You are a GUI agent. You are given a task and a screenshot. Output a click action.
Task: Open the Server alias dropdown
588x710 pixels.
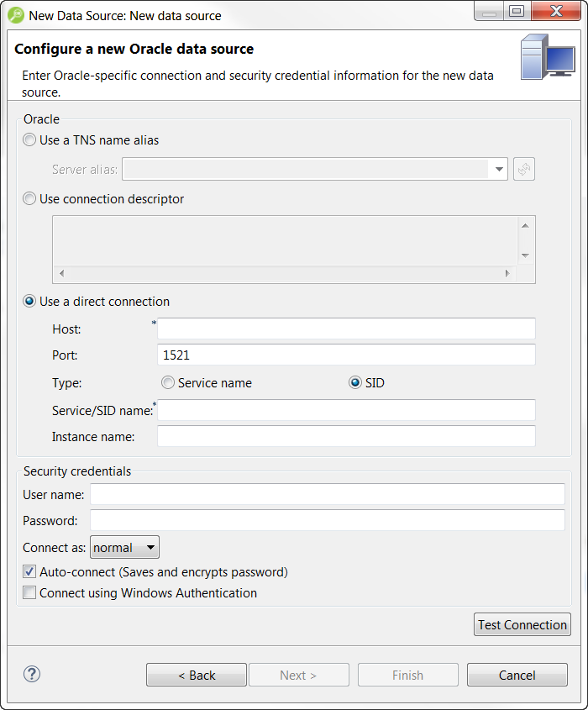(499, 169)
